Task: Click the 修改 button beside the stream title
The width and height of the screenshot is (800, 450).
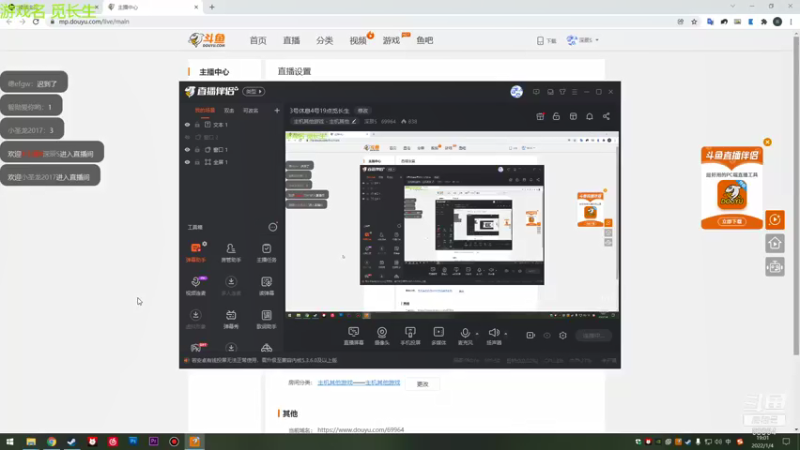Action: point(363,111)
